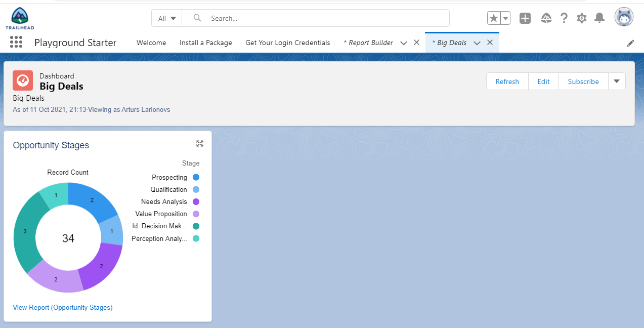Open the App Launcher grid icon

tap(16, 42)
